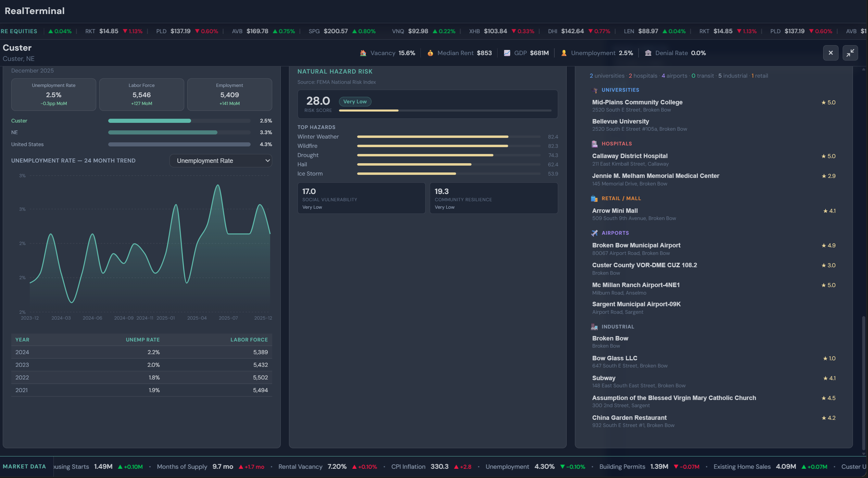Open the Unemployment Rate trend dropdown
Screen dimensions: 868x478
click(x=221, y=161)
